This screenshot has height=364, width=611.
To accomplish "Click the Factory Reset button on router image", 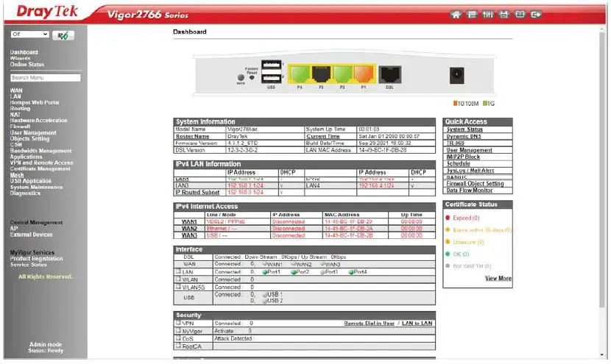I will tap(252, 77).
